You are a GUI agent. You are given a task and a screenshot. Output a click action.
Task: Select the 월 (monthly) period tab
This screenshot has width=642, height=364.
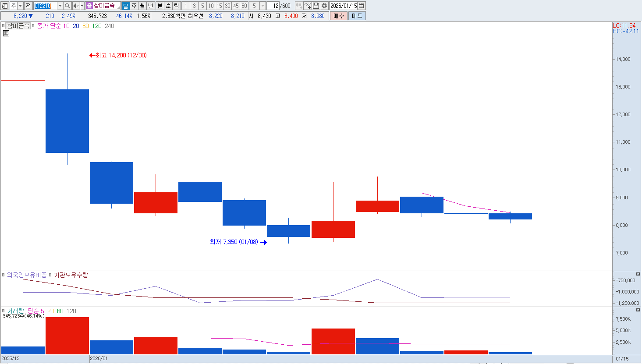142,6
